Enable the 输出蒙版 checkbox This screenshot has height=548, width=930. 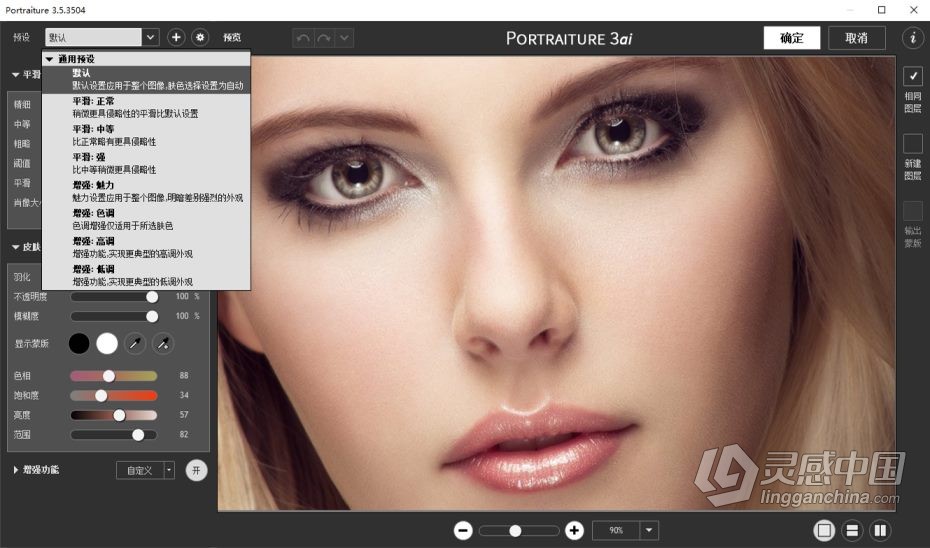[x=913, y=211]
